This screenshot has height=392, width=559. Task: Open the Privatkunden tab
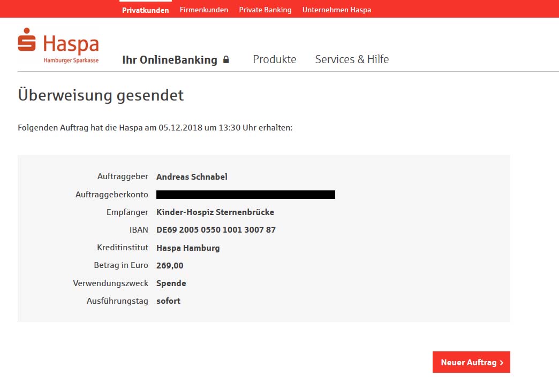(145, 10)
